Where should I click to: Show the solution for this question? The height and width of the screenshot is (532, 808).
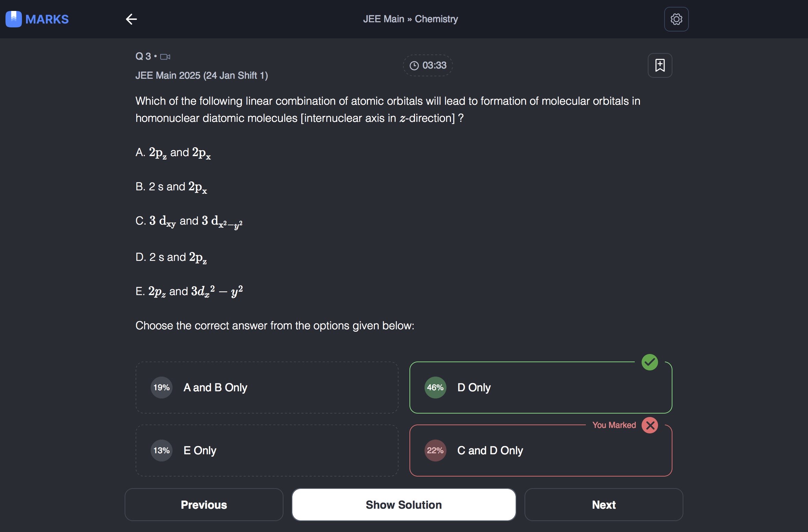tap(404, 505)
